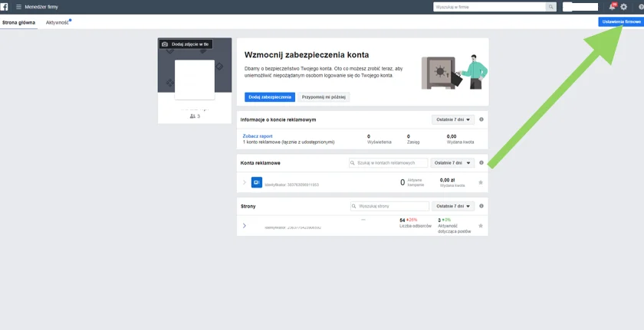The width and height of the screenshot is (644, 330).
Task: Click the people count icon showing 3
Action: click(192, 116)
